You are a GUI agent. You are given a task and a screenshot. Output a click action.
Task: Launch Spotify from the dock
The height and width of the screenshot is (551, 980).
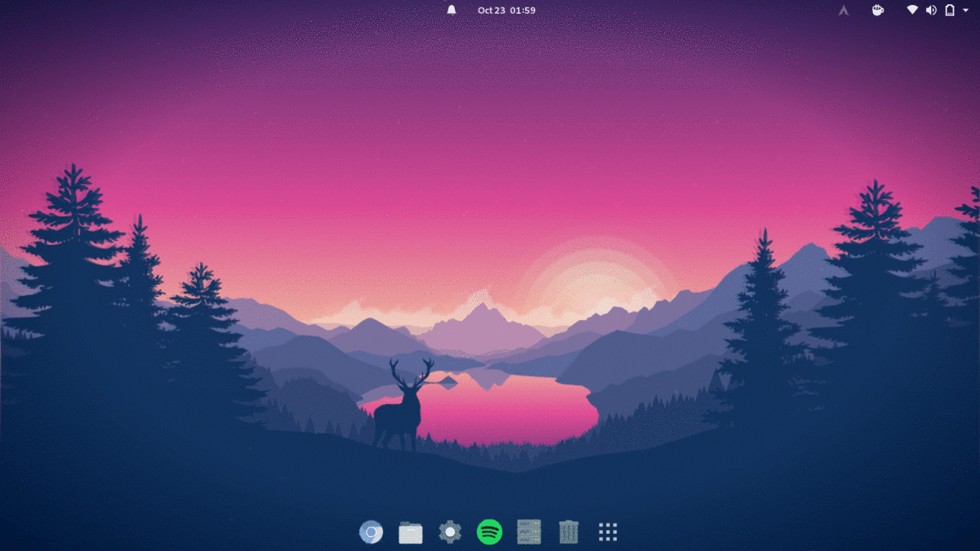pos(488,531)
